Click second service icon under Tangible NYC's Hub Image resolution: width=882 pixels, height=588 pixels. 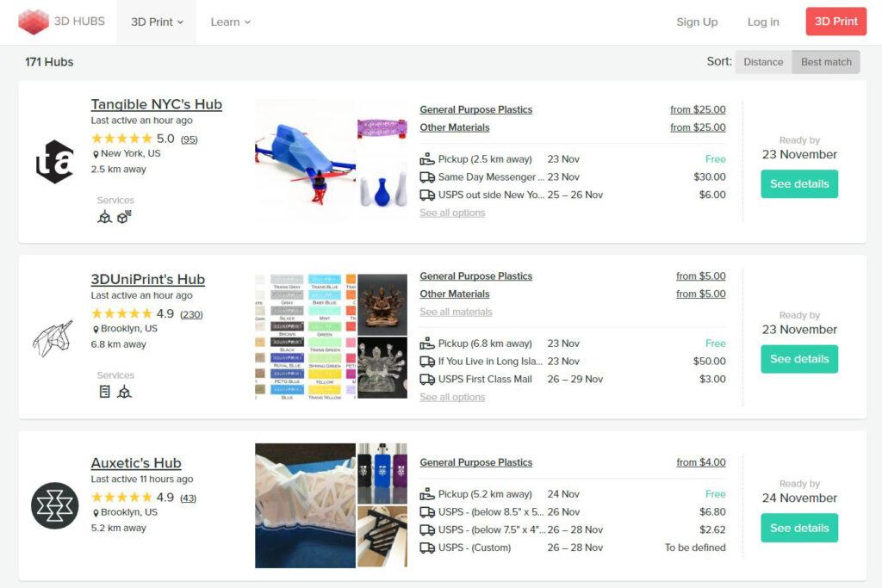pyautogui.click(x=124, y=217)
